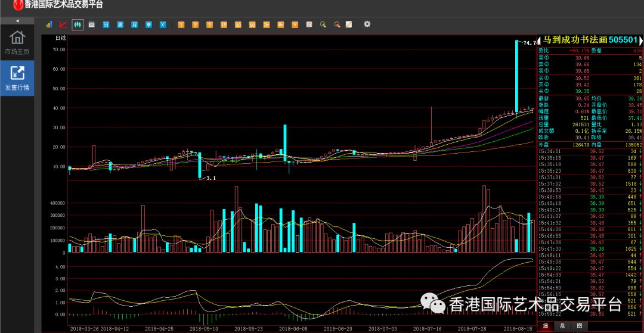Select the candlestick K-line chart icon
Viewport: 644px width, 333px height.
click(x=77, y=24)
